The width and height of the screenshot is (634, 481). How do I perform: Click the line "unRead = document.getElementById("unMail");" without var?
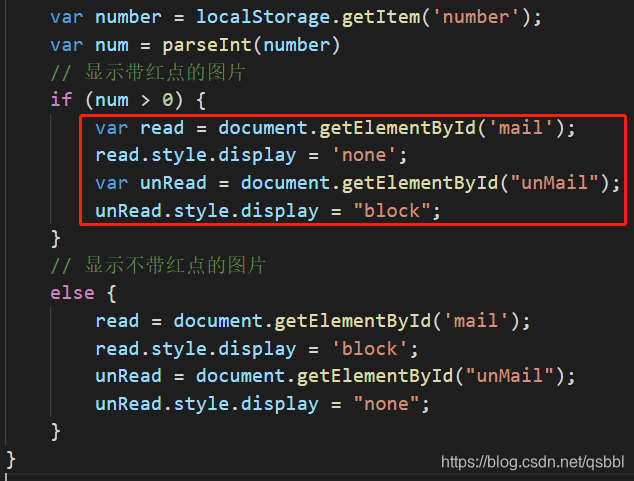pos(335,376)
